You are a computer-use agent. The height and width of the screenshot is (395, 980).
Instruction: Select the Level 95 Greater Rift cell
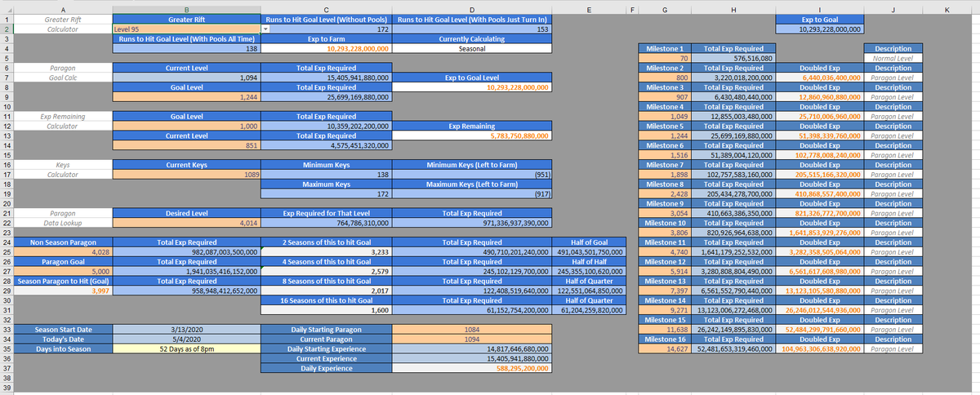(185, 29)
